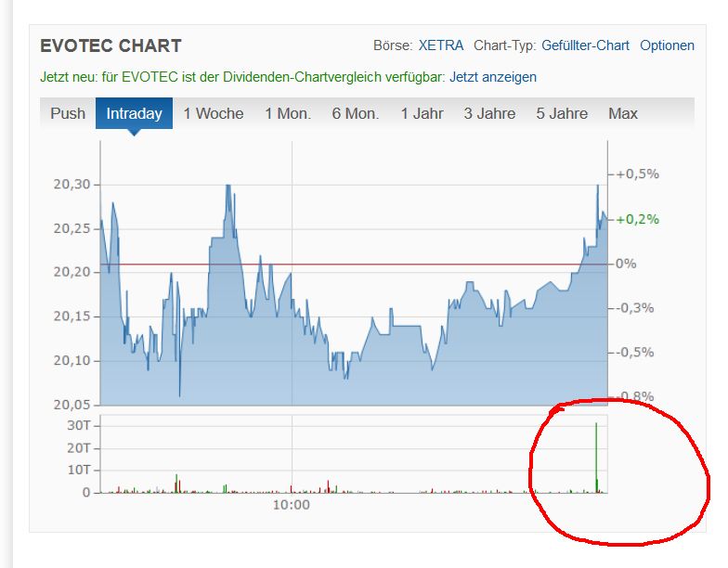Select the 1 Jahr timeframe tab

click(422, 113)
